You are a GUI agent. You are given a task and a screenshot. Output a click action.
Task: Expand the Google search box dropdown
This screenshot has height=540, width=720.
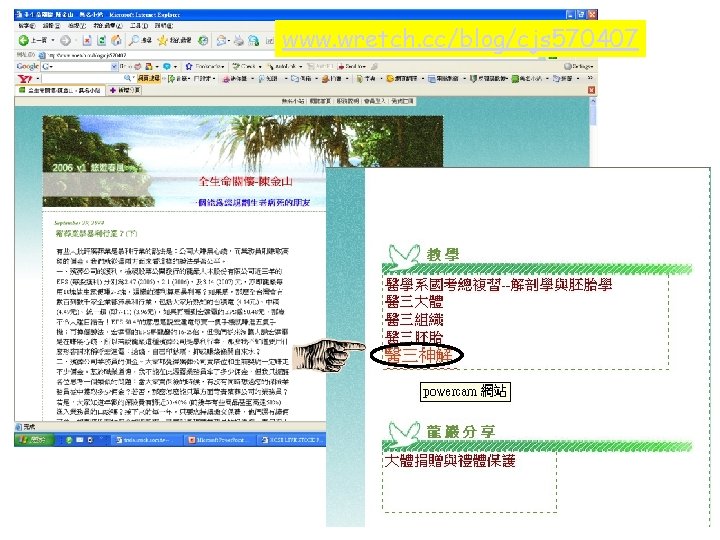click(114, 67)
